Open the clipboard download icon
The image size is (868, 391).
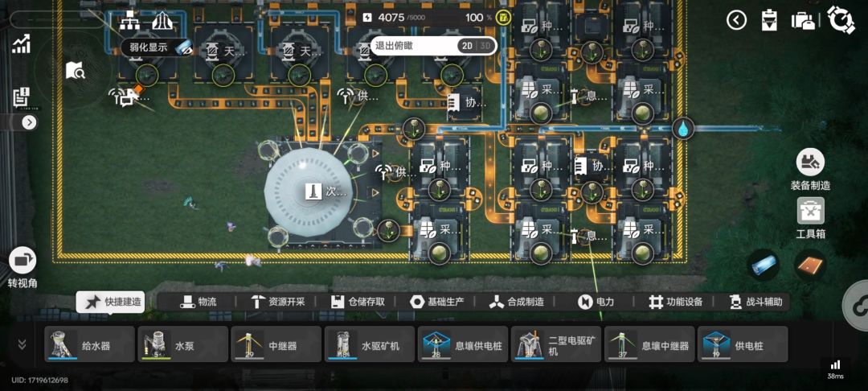[769, 20]
